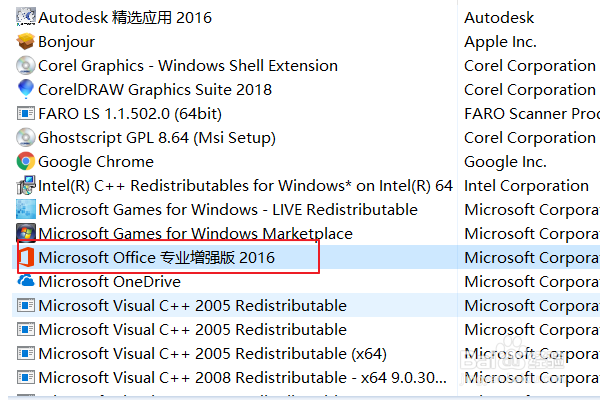Select Microsoft Games for Windows - LIVE Redistributable
Image resolution: width=600 pixels, height=400 pixels.
tap(228, 209)
